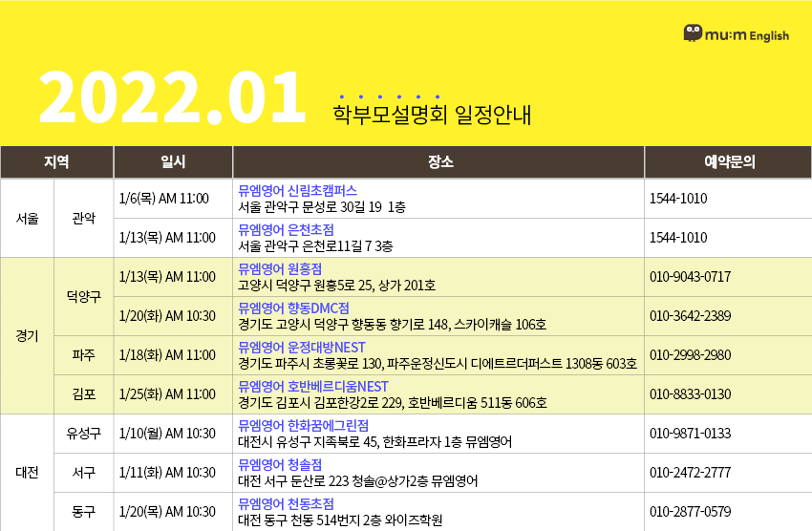Screen dimensions: 812x531
Task: Click the 장소 column header
Action: tap(438, 162)
